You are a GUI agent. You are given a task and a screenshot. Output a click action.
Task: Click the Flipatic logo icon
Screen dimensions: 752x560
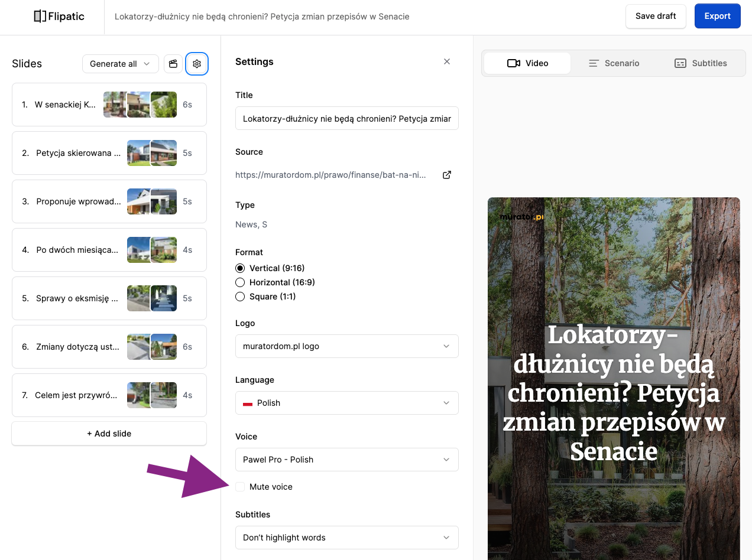click(40, 17)
